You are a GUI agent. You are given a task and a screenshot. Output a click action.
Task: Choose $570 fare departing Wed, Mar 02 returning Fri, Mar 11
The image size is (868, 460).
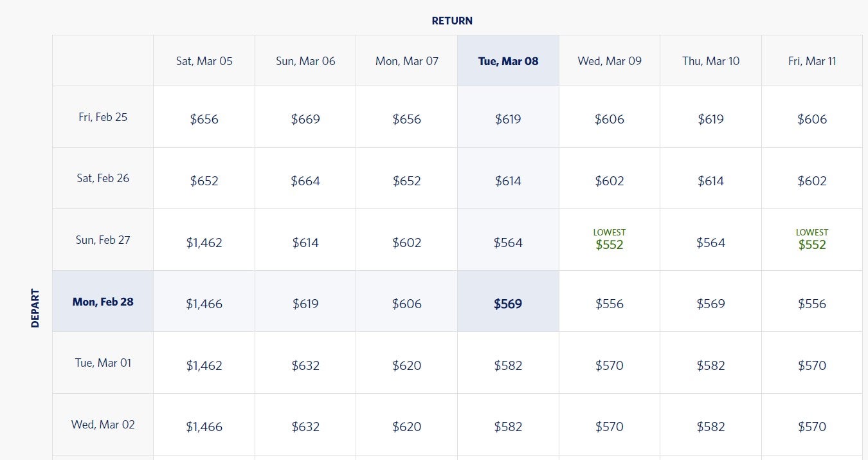812,424
